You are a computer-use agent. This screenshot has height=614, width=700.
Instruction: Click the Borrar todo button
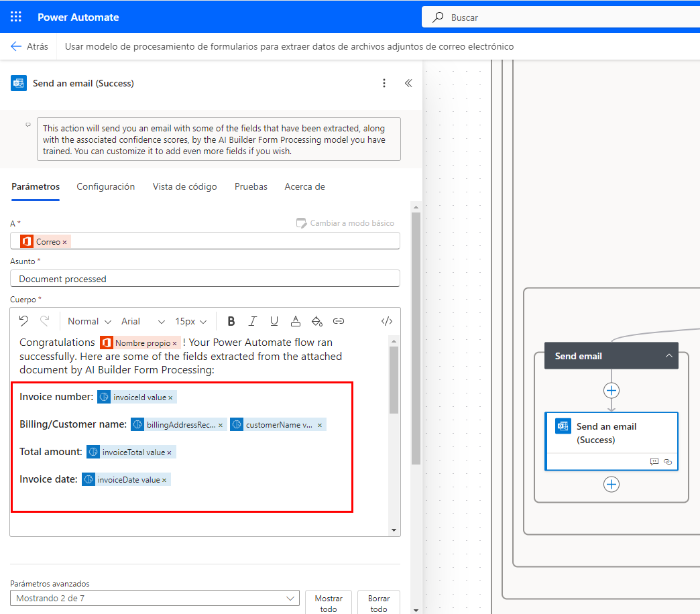click(379, 603)
